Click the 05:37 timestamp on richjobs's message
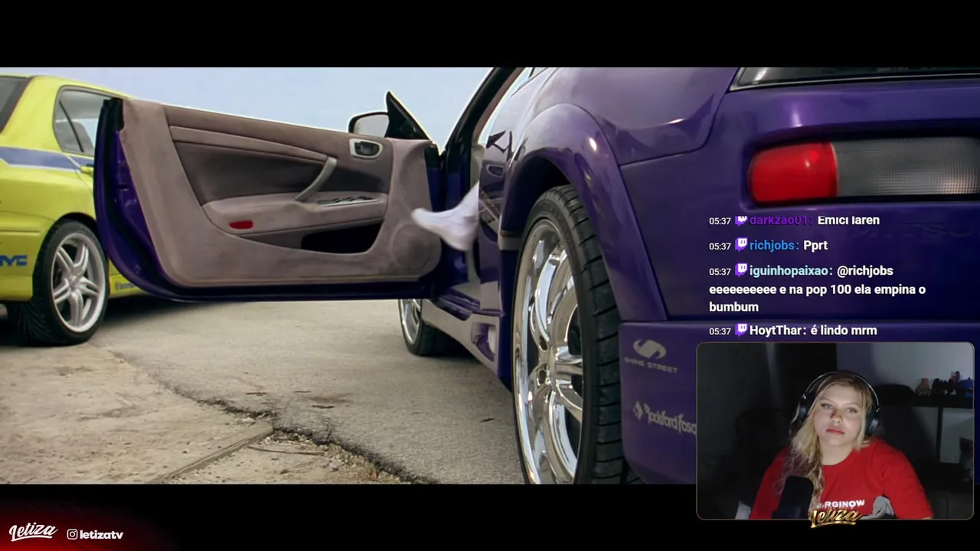980x551 pixels. (x=720, y=246)
